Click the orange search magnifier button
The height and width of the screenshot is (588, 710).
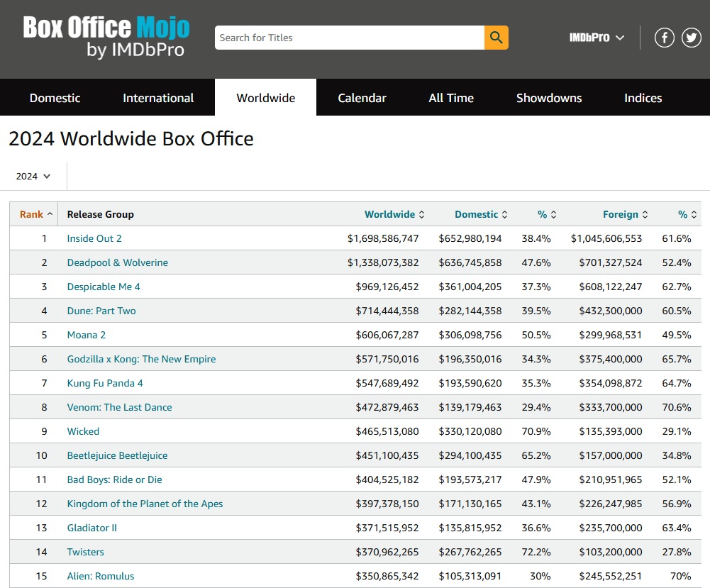tap(496, 38)
